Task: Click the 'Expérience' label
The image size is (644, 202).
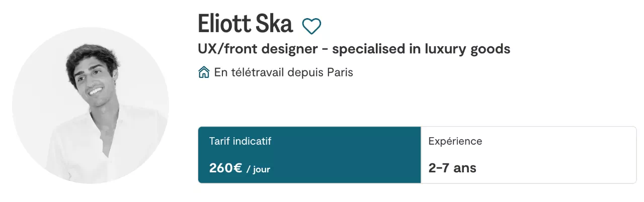Action: point(455,141)
